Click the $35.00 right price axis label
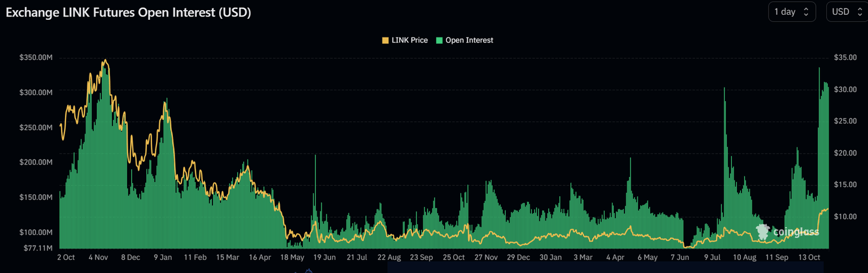This screenshot has width=868, height=273. tap(845, 58)
